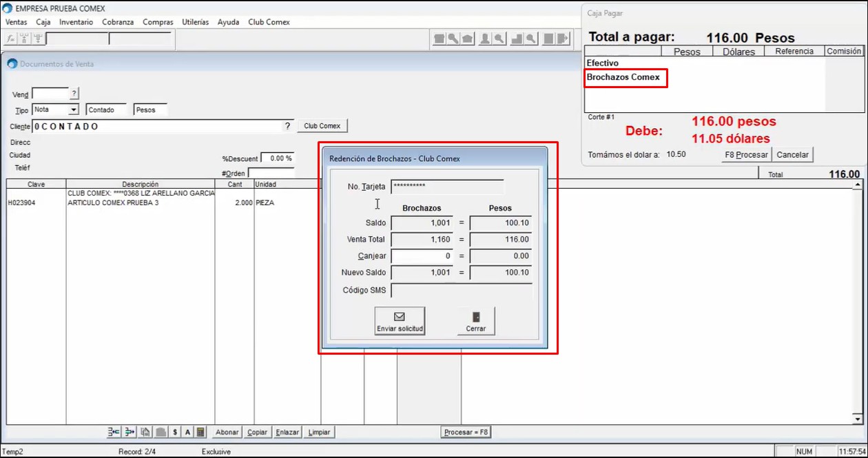Click the dark page icon in top toolbar

[550, 39]
